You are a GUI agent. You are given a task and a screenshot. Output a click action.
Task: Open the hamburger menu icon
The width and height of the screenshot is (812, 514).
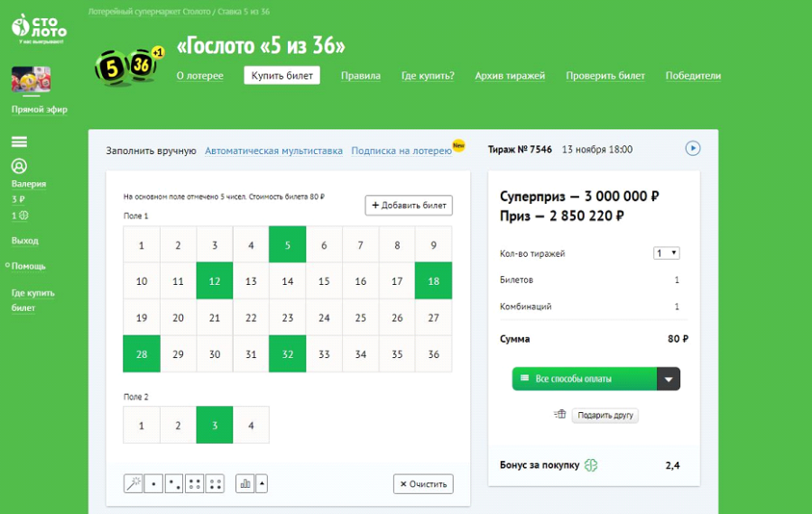(x=19, y=142)
